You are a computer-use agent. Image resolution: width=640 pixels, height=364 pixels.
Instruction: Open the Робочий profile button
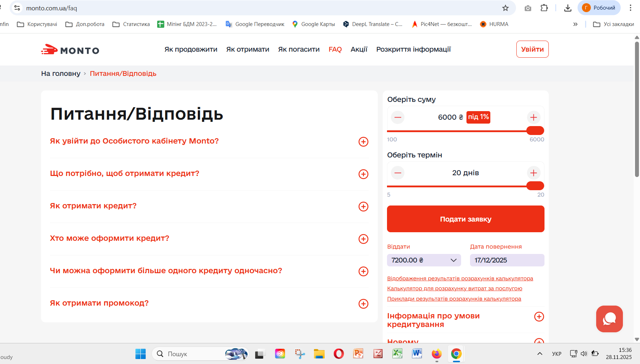tap(599, 8)
